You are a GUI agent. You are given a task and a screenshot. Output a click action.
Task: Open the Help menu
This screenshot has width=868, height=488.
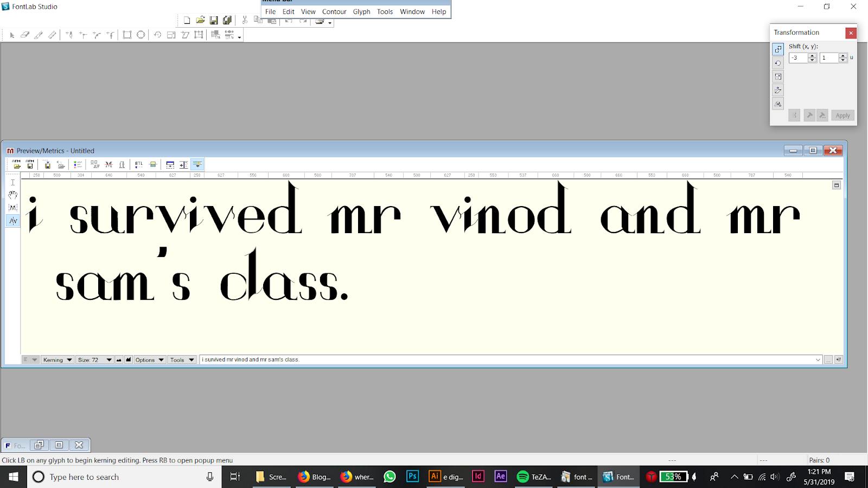click(x=439, y=11)
